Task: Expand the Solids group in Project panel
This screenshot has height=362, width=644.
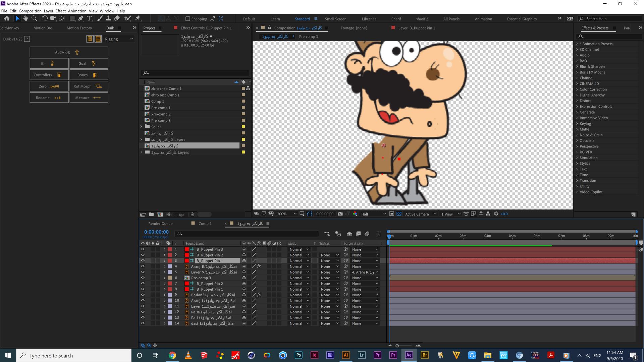Action: point(142,126)
